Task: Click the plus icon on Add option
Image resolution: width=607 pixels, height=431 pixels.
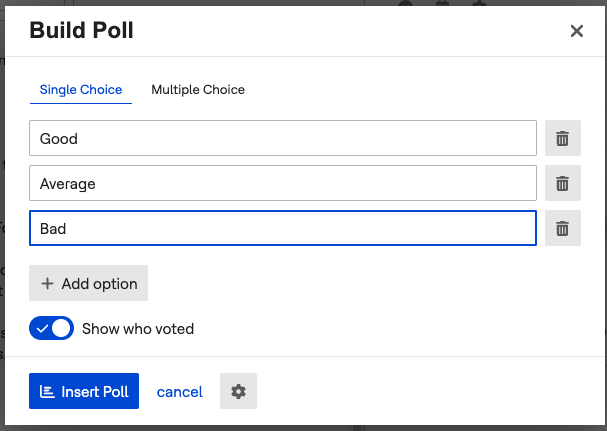Action: point(47,284)
